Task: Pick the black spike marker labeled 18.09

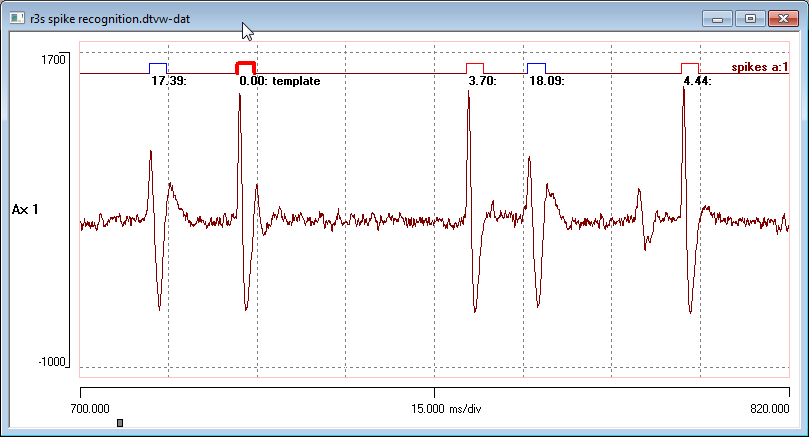Action: coord(536,68)
